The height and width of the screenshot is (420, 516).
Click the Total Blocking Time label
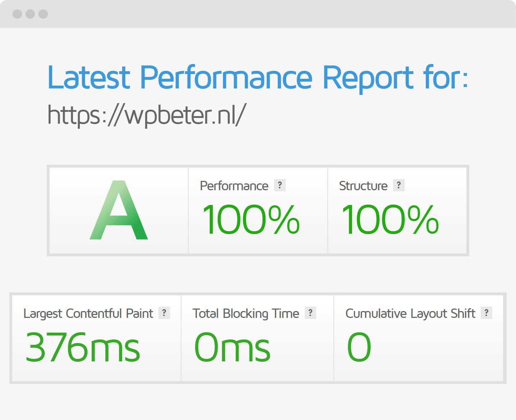click(x=246, y=314)
